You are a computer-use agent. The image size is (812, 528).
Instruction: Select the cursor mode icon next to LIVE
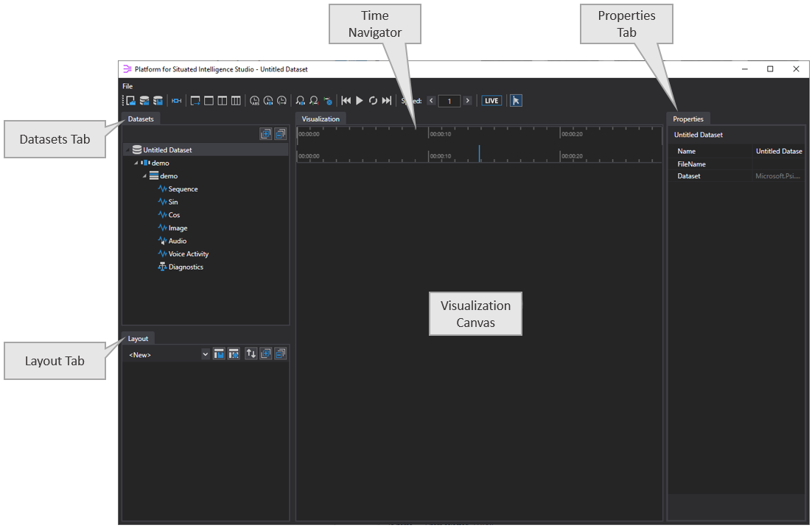516,100
